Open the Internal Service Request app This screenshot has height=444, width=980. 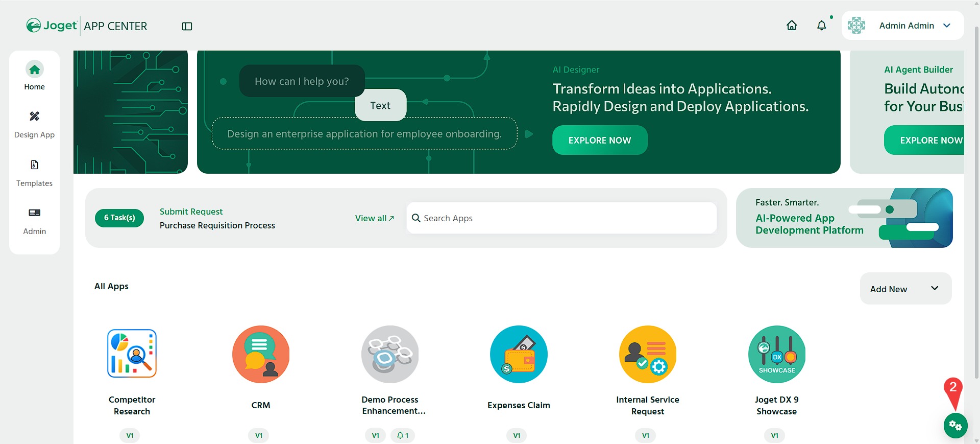[648, 354]
